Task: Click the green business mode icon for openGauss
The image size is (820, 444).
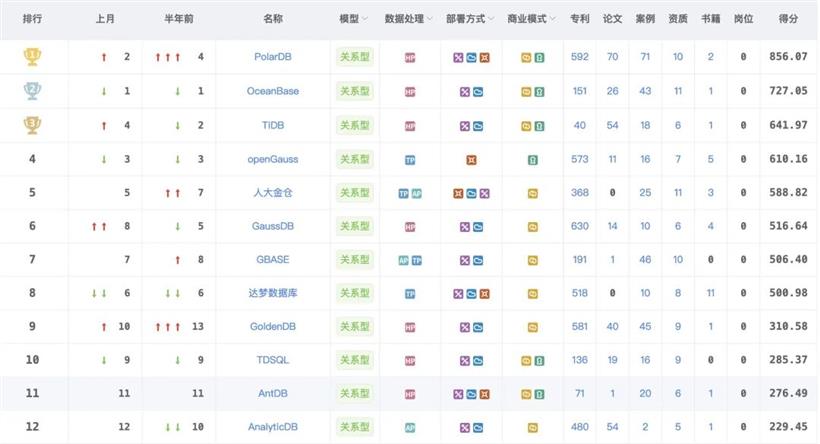Action: tap(533, 160)
